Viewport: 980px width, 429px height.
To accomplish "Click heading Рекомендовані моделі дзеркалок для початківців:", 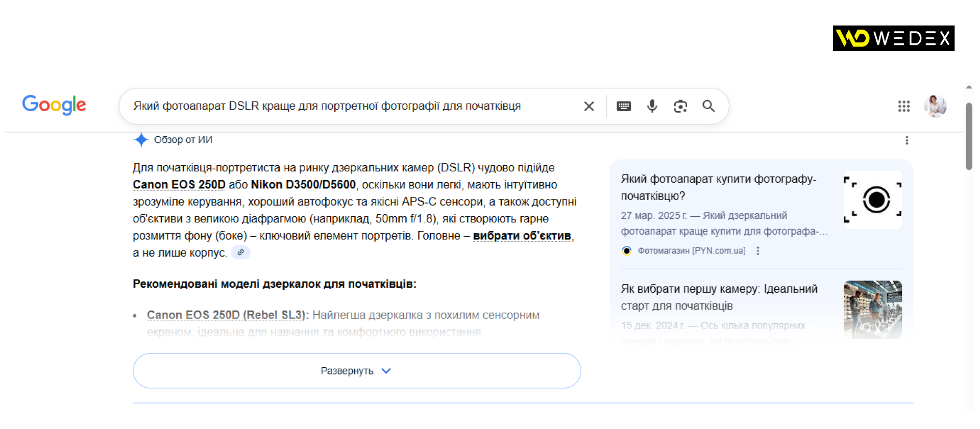I will [x=275, y=284].
